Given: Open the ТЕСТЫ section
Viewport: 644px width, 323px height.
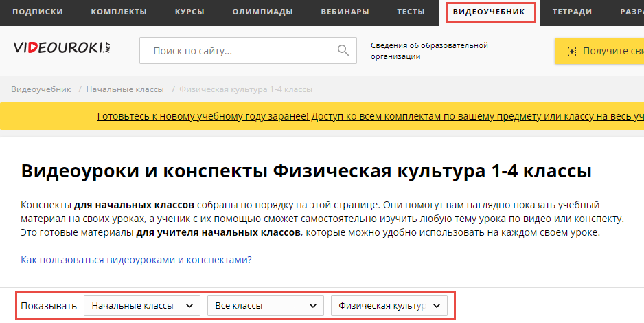Looking at the screenshot, I should (411, 12).
